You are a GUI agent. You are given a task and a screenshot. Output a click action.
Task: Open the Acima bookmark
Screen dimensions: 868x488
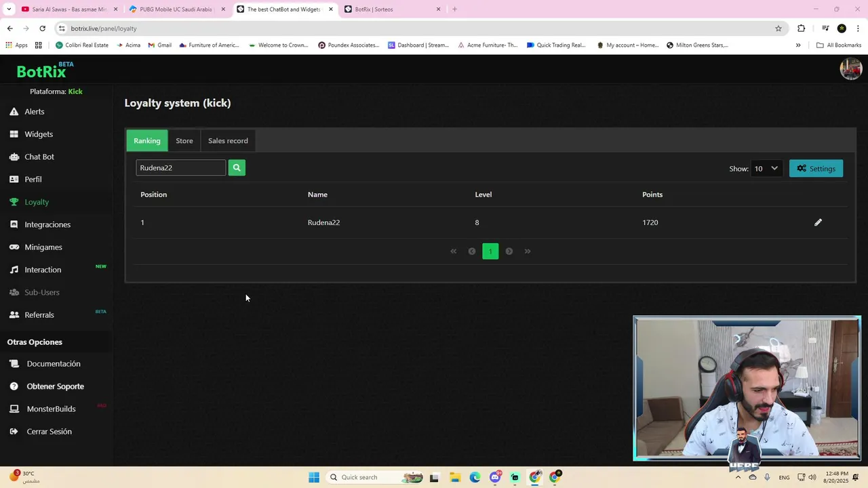129,45
